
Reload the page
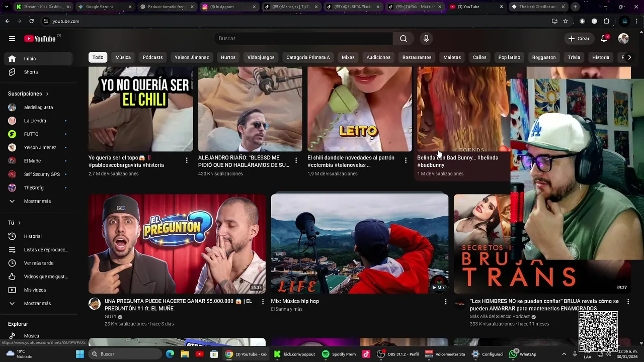[31, 21]
